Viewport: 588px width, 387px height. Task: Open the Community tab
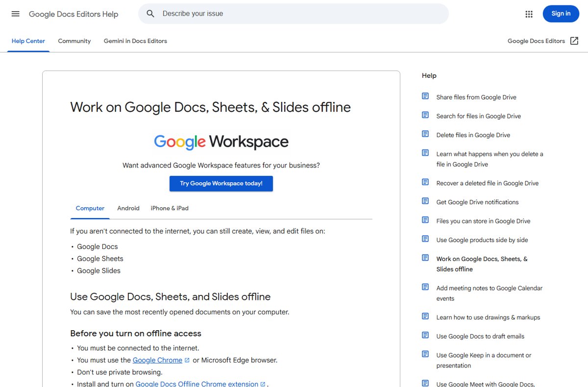[74, 41]
